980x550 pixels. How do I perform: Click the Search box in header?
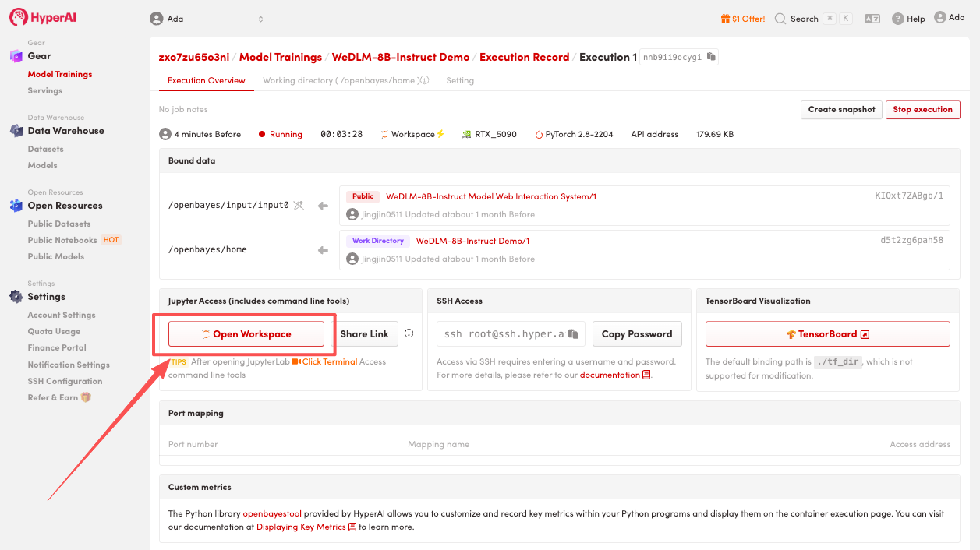(804, 19)
